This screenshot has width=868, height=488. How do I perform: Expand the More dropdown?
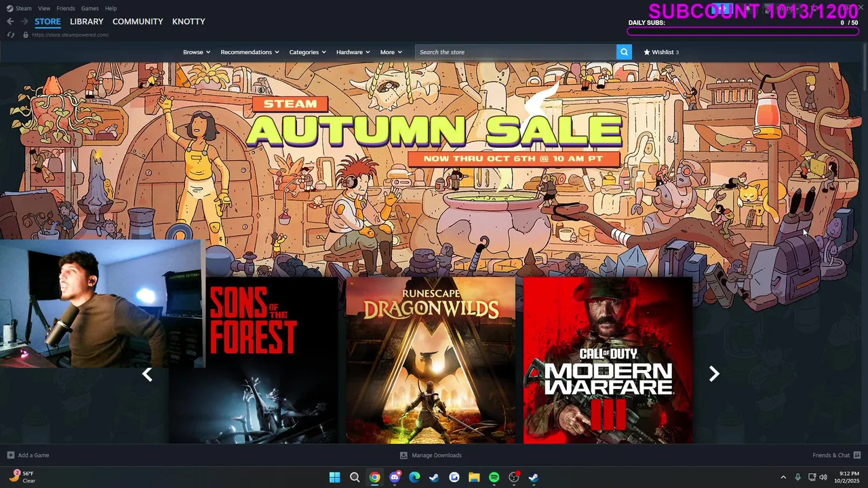[x=391, y=52]
